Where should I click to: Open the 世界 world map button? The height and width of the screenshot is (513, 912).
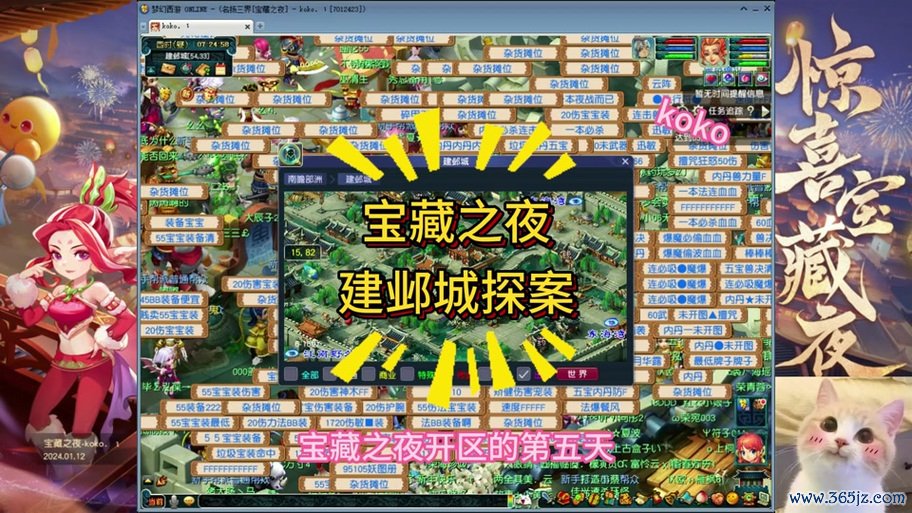click(578, 374)
